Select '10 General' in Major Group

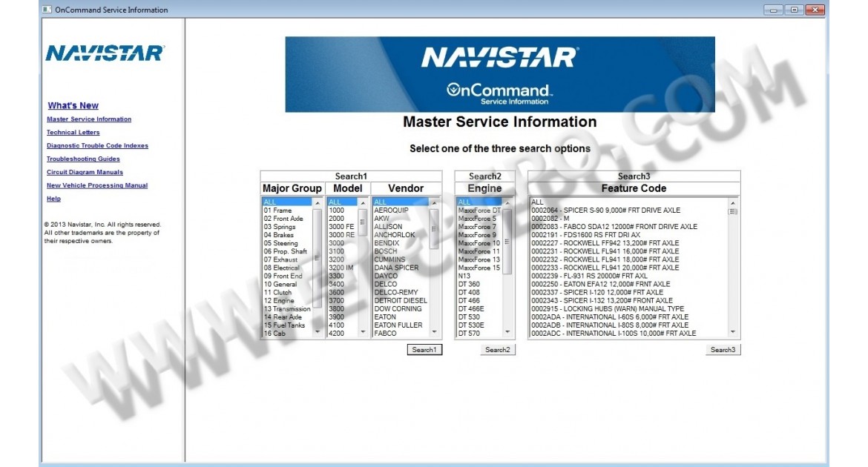point(287,284)
